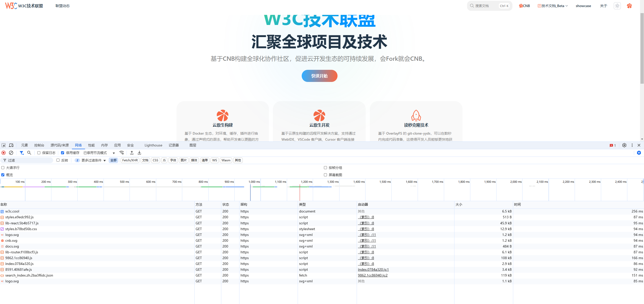Click the 过滤 filter input field
This screenshot has width=644, height=304.
27,160
